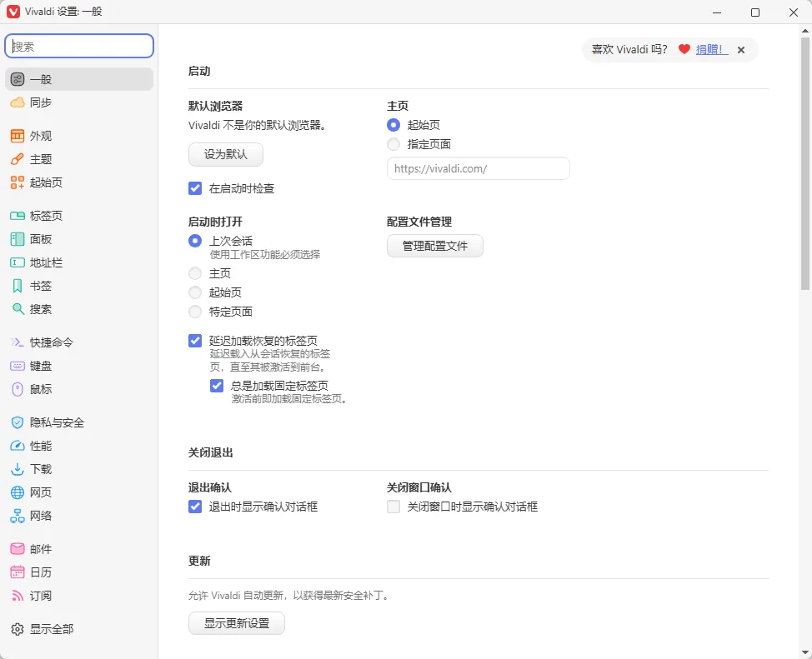Open the 隐私与安全 shield icon
This screenshot has width=812, height=659.
[18, 422]
